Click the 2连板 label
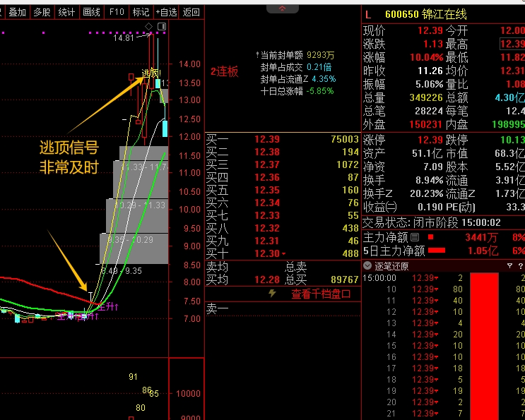Image resolution: width=525 pixels, height=420 pixels. 224,71
